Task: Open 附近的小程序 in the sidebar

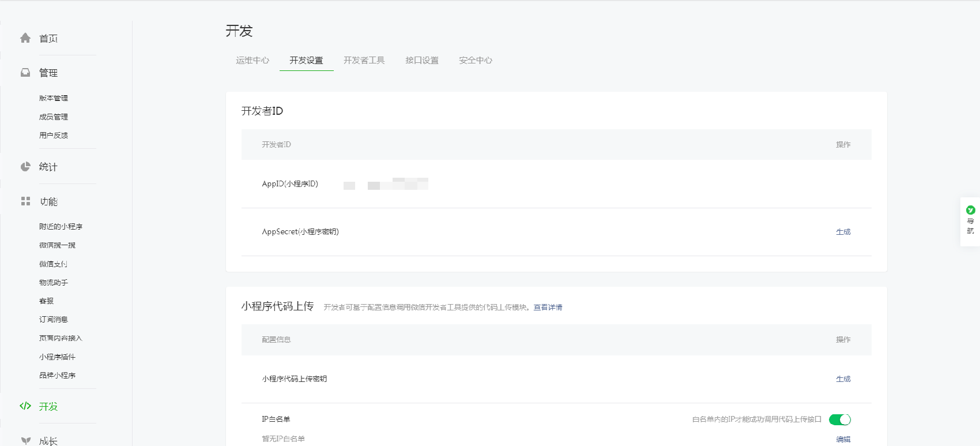Action: tap(61, 227)
